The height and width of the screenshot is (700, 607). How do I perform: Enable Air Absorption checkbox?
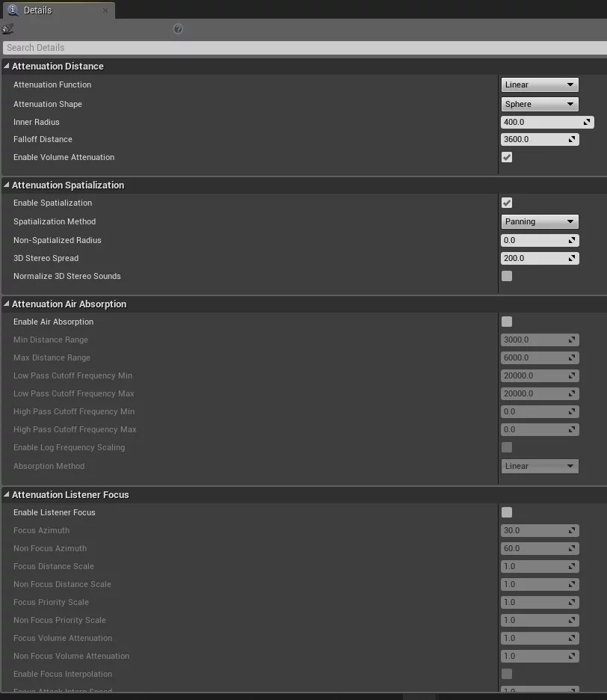tap(507, 322)
